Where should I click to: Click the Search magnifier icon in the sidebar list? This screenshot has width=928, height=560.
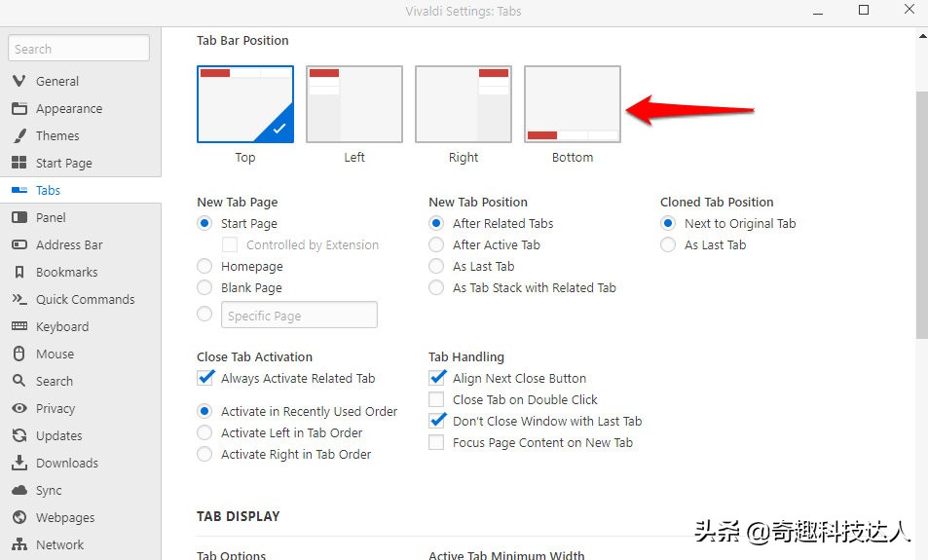pos(19,381)
